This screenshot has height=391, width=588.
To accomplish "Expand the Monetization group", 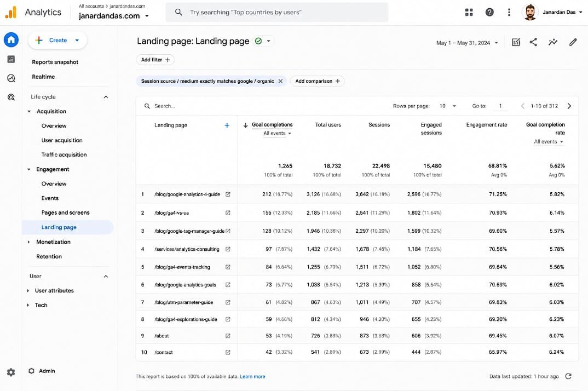I will 29,242.
